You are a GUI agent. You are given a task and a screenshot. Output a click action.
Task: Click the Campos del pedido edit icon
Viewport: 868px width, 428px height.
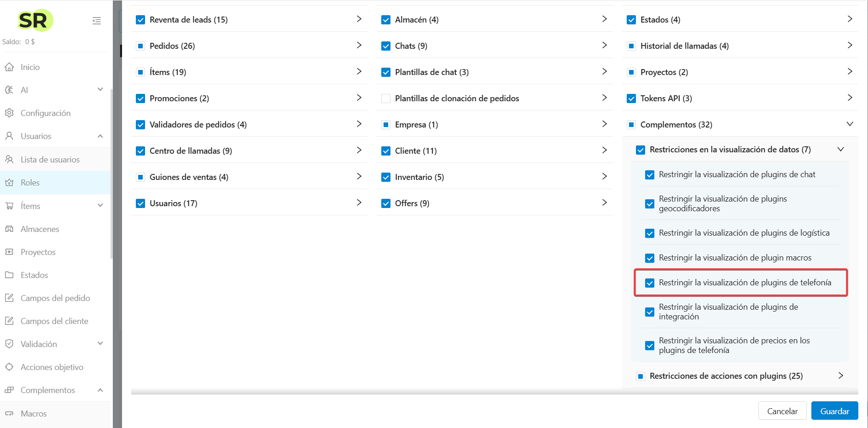(x=9, y=298)
